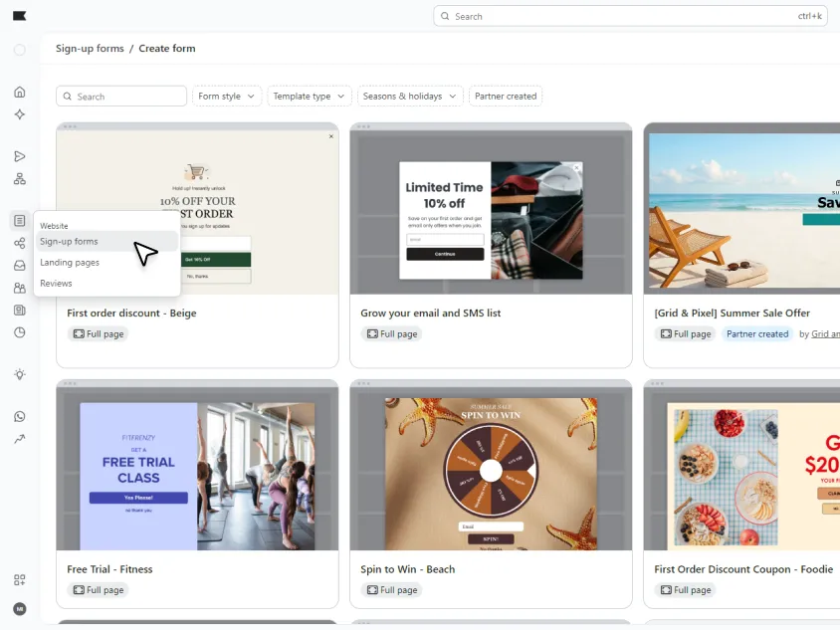Click the First order discount - Beige title
The width and height of the screenshot is (840, 630).
(x=131, y=313)
